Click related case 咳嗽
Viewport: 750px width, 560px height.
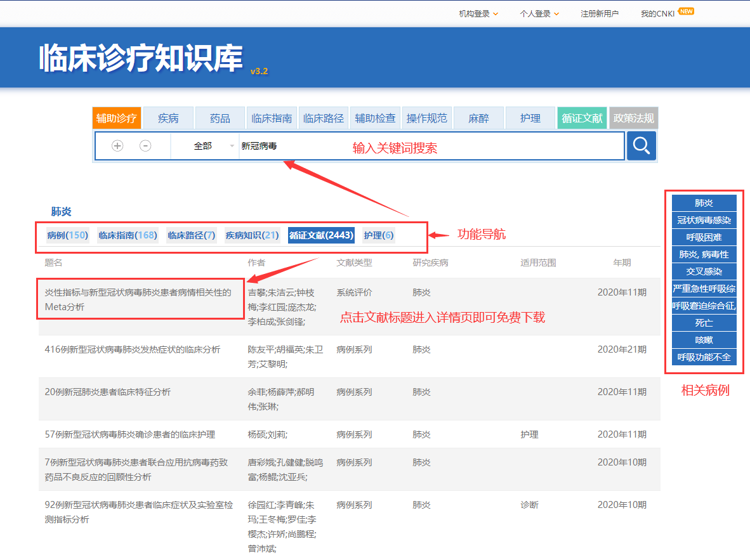(704, 340)
